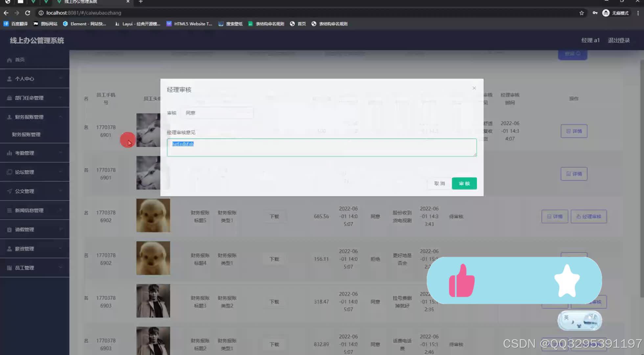Expand the 个人中心 menu
The image size is (644, 355).
click(x=34, y=79)
